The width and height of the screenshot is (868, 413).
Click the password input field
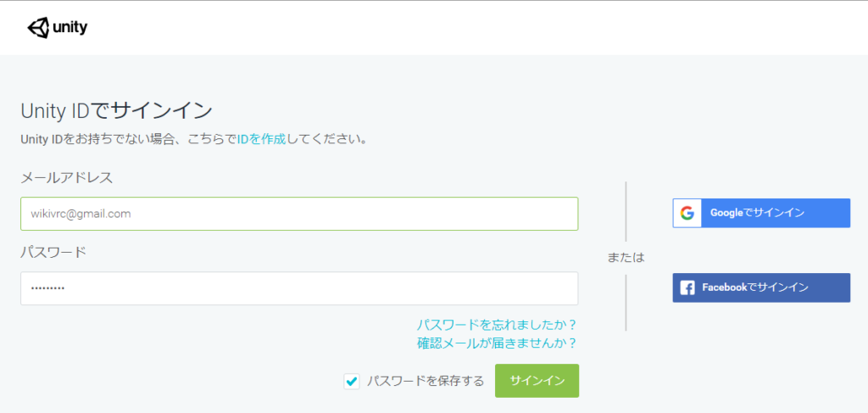tap(299, 287)
